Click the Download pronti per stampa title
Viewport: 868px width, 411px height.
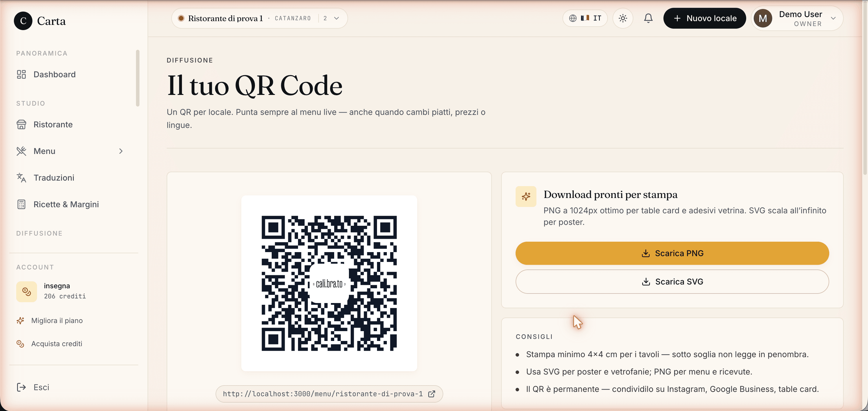click(x=610, y=195)
